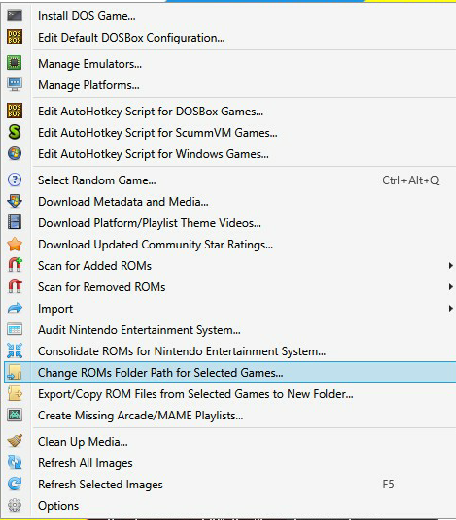Click the film strip theme videos icon
The image size is (456, 520).
coord(14,222)
